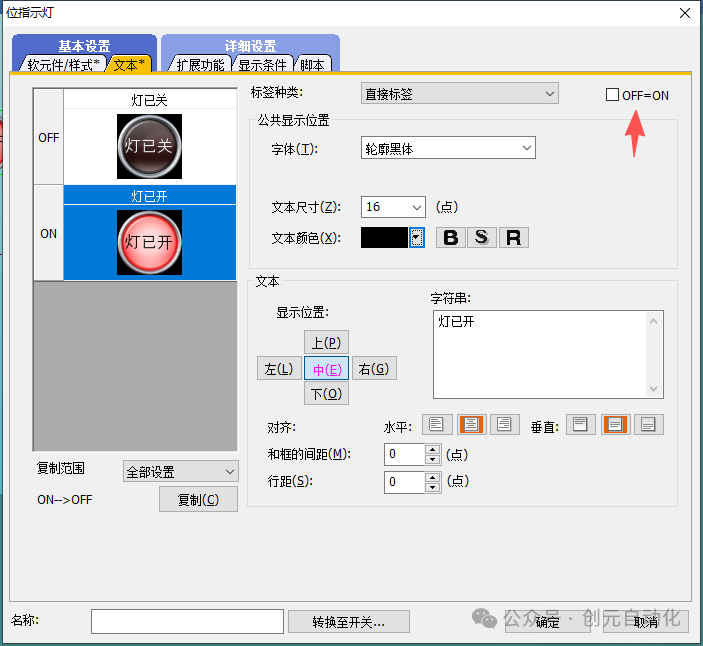Viewport: 703px width, 646px height.
Task: Click the OFF row header
Action: pyautogui.click(x=48, y=137)
